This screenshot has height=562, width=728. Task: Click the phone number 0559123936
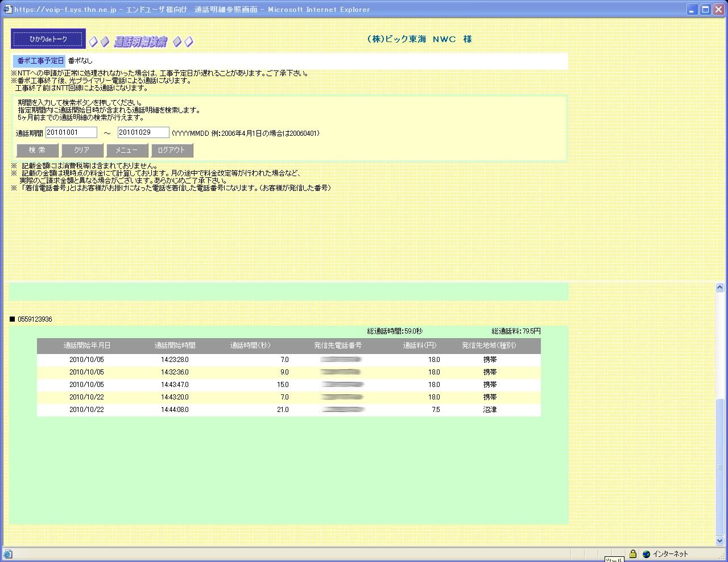[x=35, y=319]
